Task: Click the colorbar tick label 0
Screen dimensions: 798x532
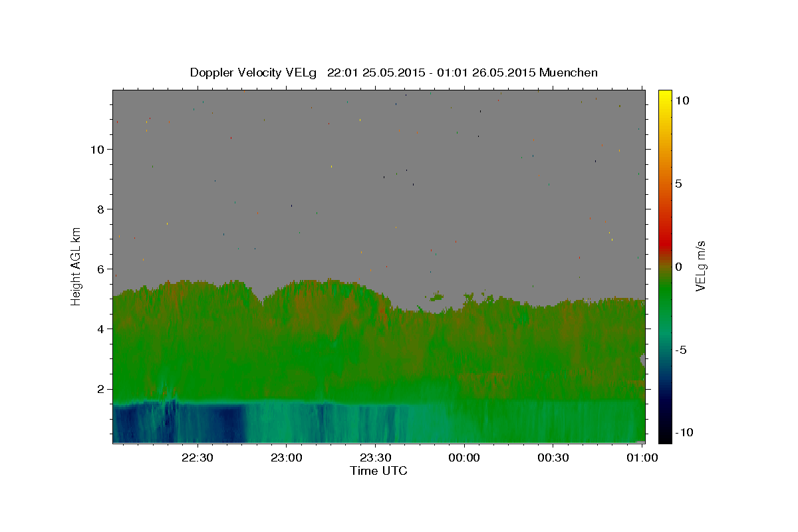Action: pos(678,267)
